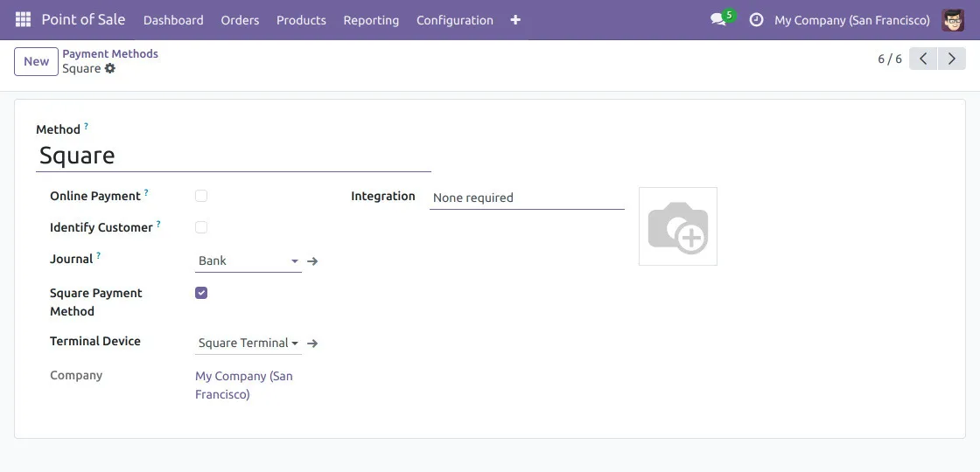
Task: Show help tooltip for Journal
Action: 98,255
